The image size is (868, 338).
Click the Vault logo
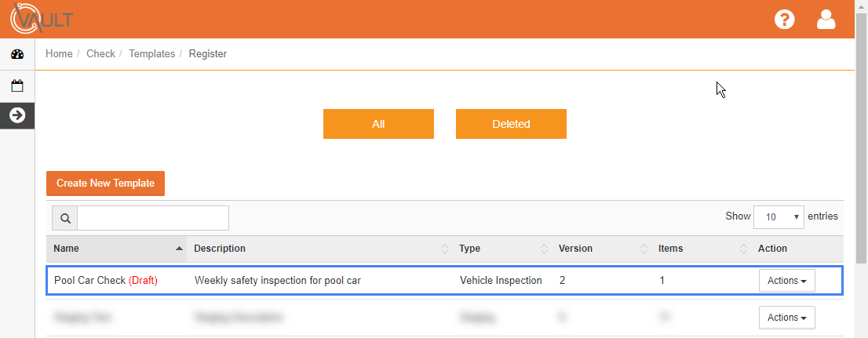[x=42, y=20]
